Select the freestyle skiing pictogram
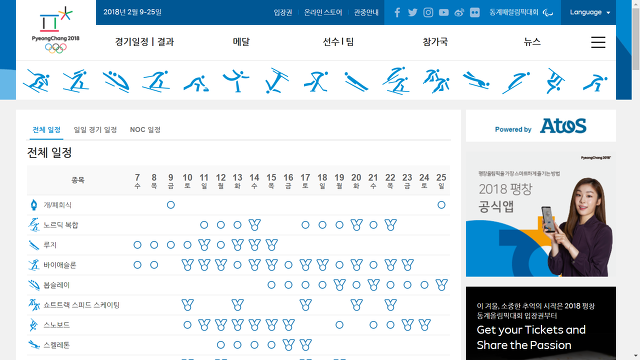The width and height of the screenshot is (640, 360). coord(276,81)
